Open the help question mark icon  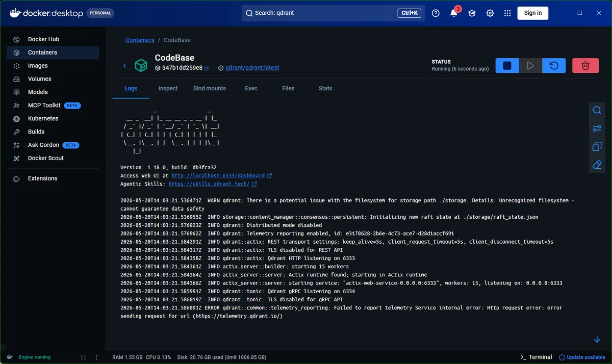point(436,13)
